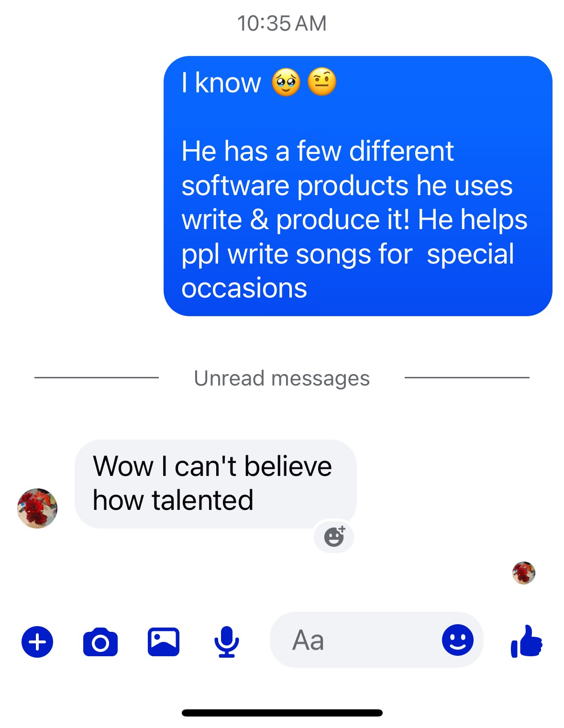This screenshot has height=728, width=564.
Task: Send a thumbs-up like
Action: [x=527, y=641]
